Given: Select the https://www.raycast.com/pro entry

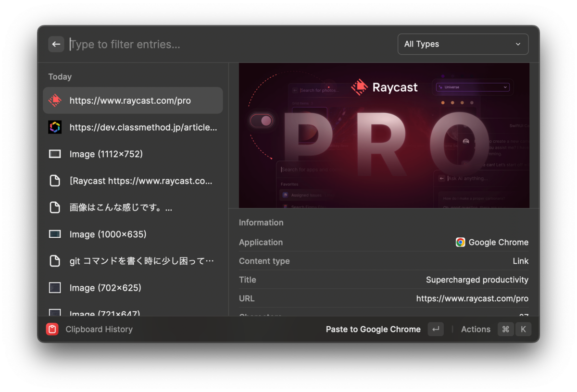Looking at the screenshot, I should 133,100.
